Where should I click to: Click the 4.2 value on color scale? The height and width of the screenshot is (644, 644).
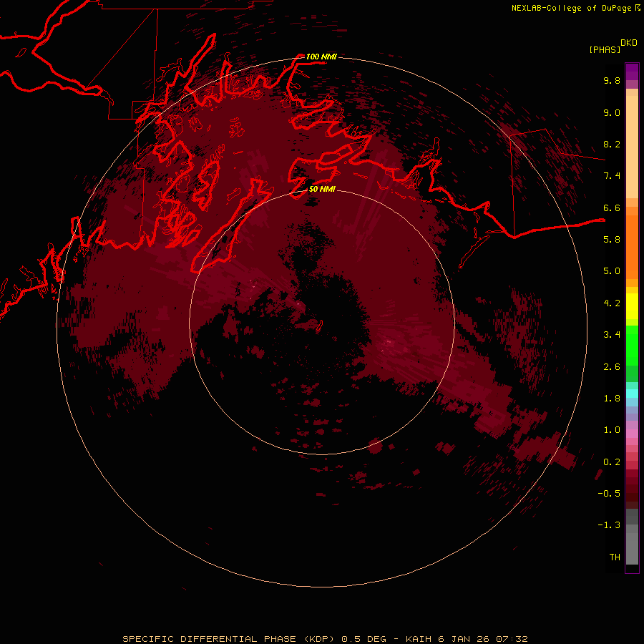point(612,303)
